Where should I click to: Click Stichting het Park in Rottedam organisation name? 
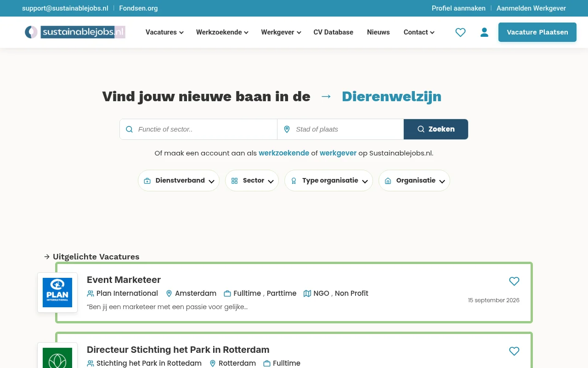coord(149,363)
